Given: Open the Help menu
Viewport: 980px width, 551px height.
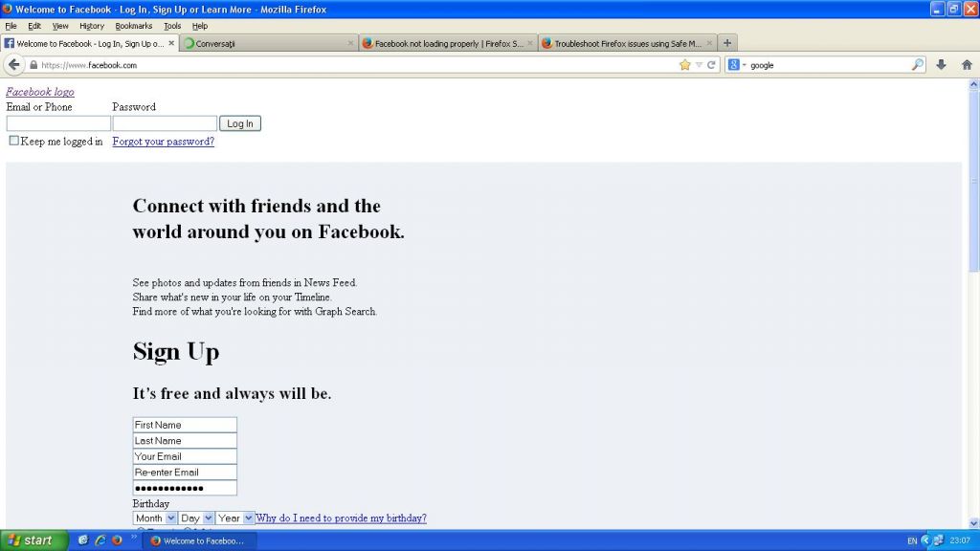Looking at the screenshot, I should coord(200,26).
